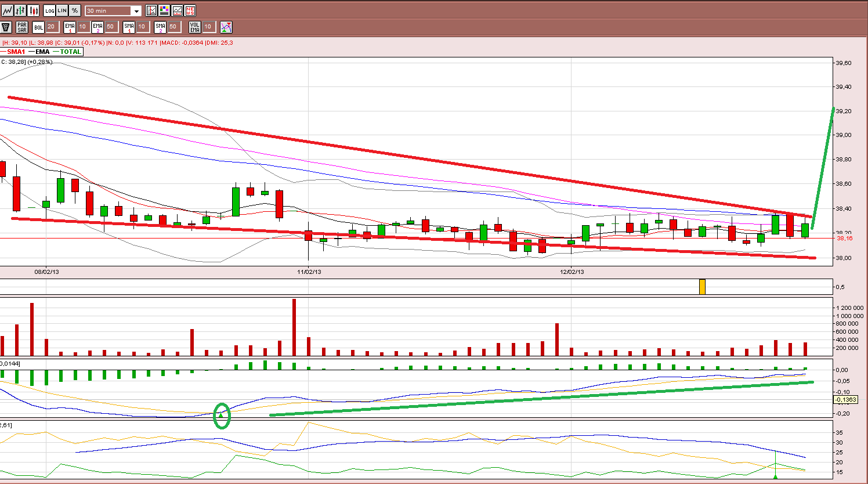Screen dimensions: 868x484
Task: Click the 'MACD: -0,0364' status value
Action: point(182,42)
